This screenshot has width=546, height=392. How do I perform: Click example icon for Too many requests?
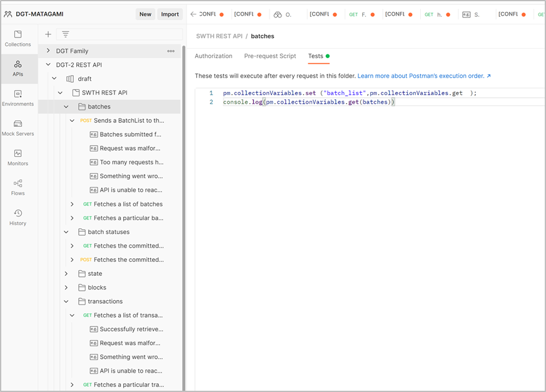coord(94,162)
